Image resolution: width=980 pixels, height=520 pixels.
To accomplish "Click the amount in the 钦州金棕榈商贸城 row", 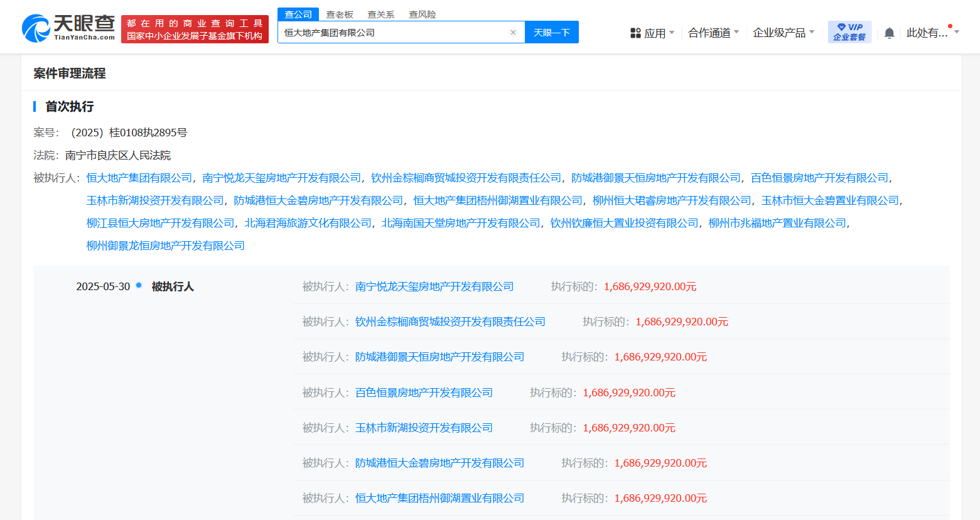I will pyautogui.click(x=682, y=322).
